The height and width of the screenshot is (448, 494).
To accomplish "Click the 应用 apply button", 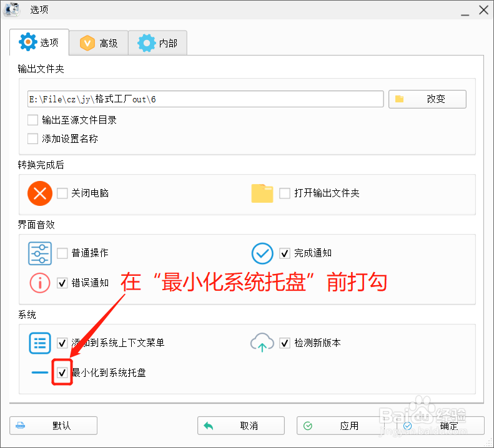I will (x=340, y=426).
